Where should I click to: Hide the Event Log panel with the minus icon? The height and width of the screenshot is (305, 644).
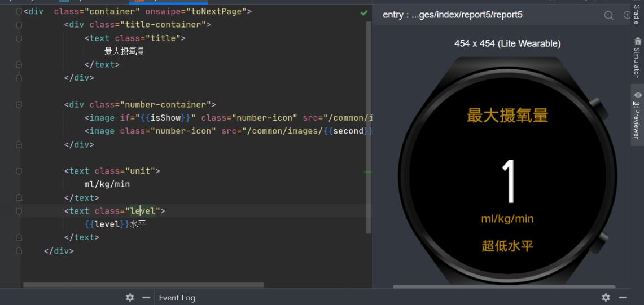point(623,297)
